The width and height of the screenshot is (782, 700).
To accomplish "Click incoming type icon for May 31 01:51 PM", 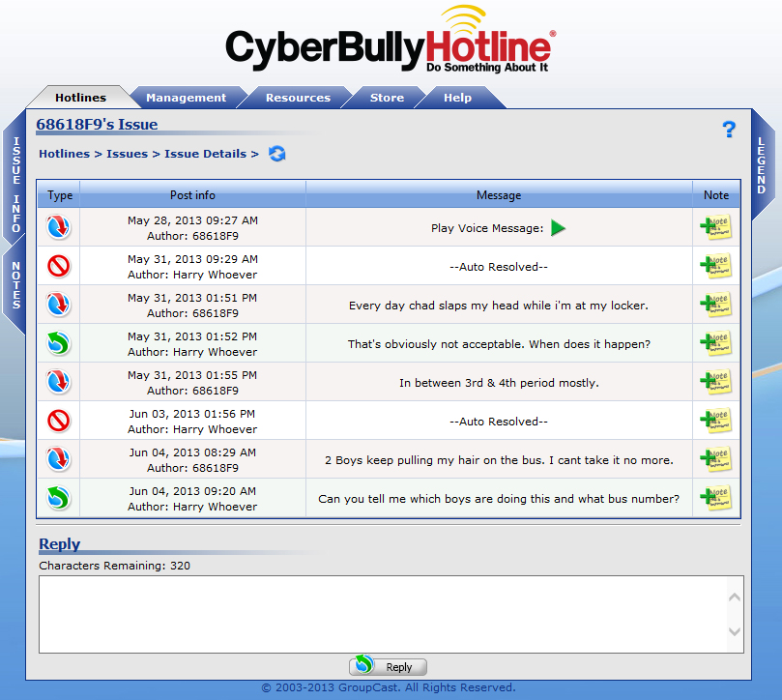I will pos(58,305).
